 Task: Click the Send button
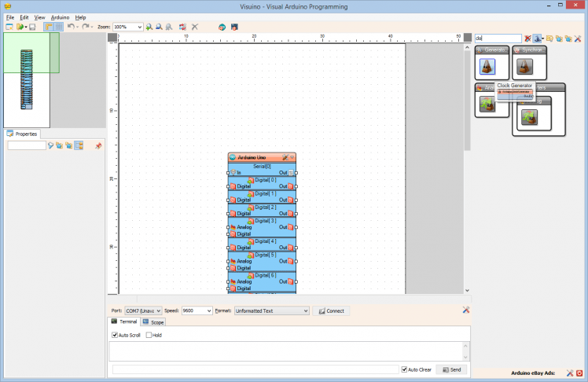452,369
